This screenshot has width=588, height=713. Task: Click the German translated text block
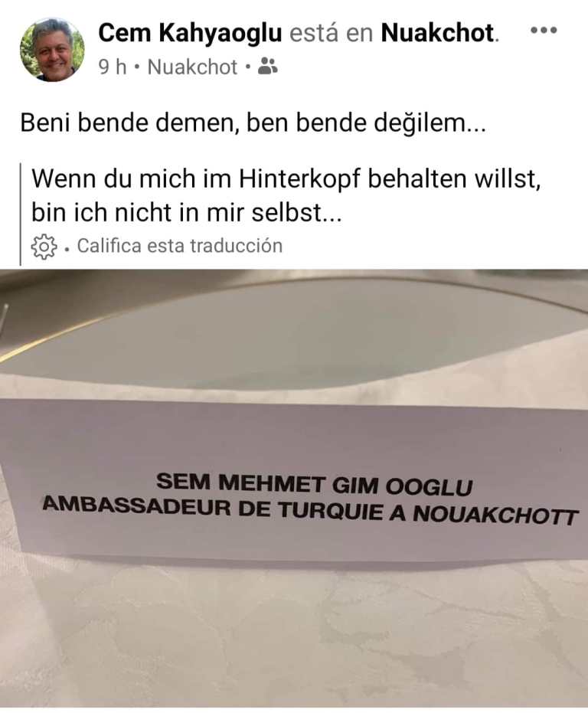click(x=286, y=195)
